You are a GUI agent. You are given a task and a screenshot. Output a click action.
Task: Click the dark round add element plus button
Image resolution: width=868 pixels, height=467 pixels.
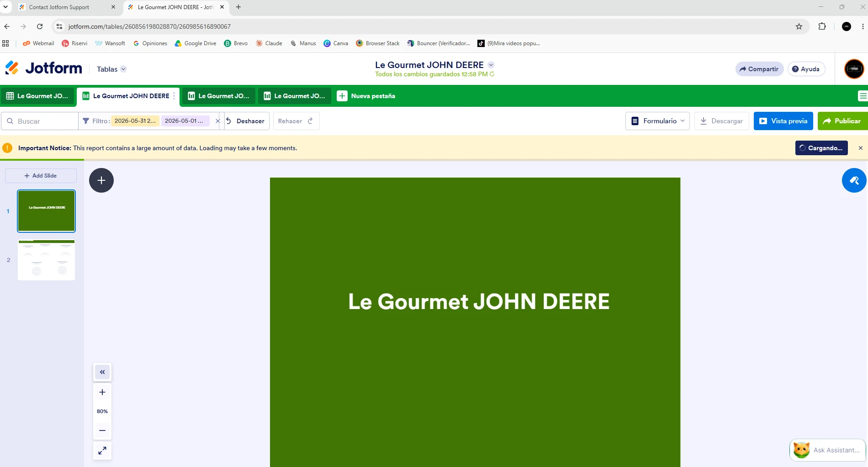101,180
